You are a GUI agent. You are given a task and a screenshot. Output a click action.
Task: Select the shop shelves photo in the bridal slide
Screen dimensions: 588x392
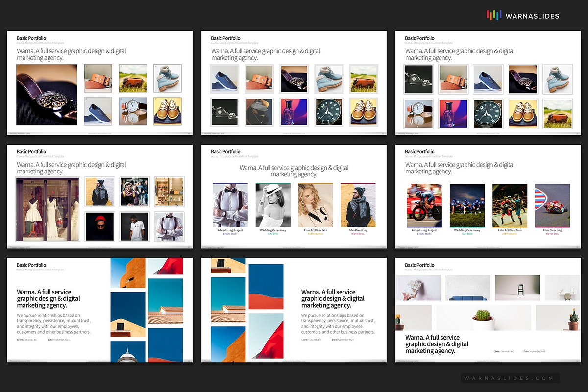[x=169, y=192]
